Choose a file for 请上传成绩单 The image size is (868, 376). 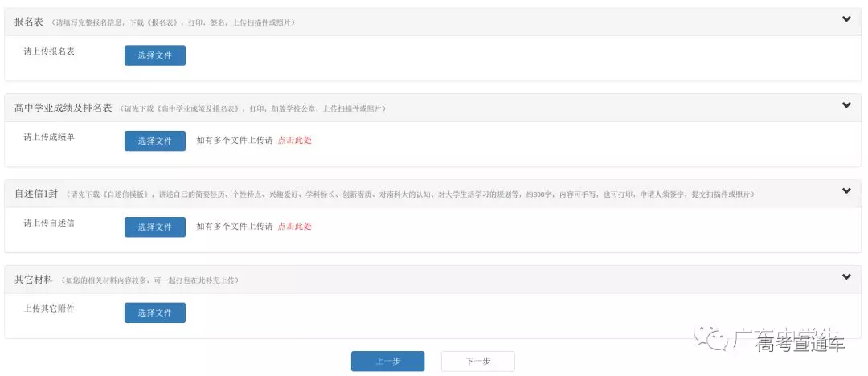pos(154,141)
